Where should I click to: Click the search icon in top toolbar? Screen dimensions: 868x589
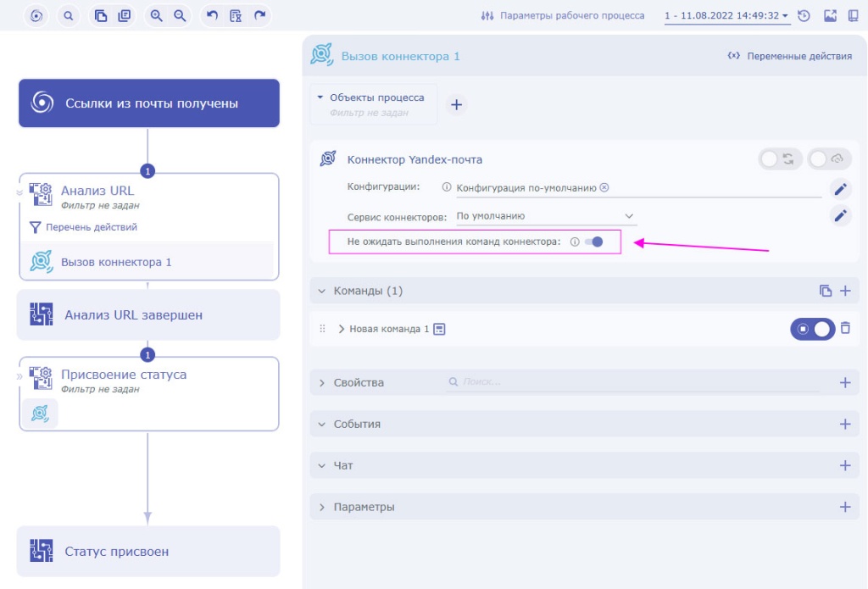coord(69,15)
